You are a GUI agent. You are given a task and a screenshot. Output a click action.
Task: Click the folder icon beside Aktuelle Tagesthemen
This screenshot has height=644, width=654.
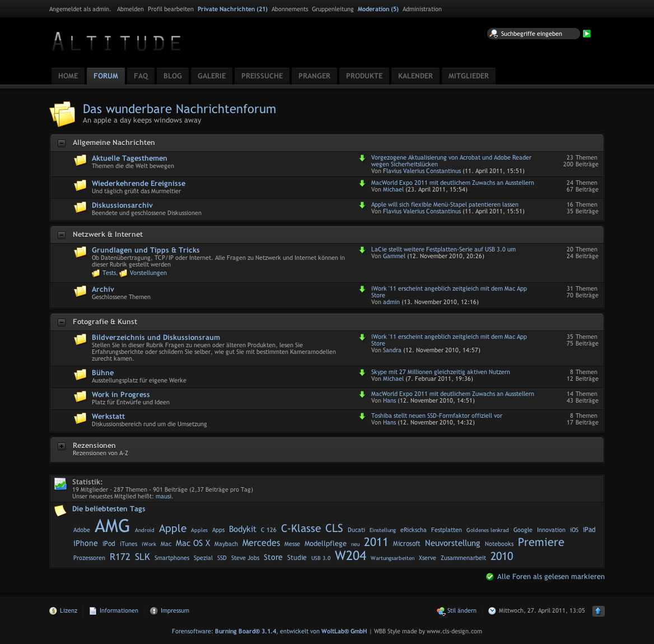coord(81,160)
